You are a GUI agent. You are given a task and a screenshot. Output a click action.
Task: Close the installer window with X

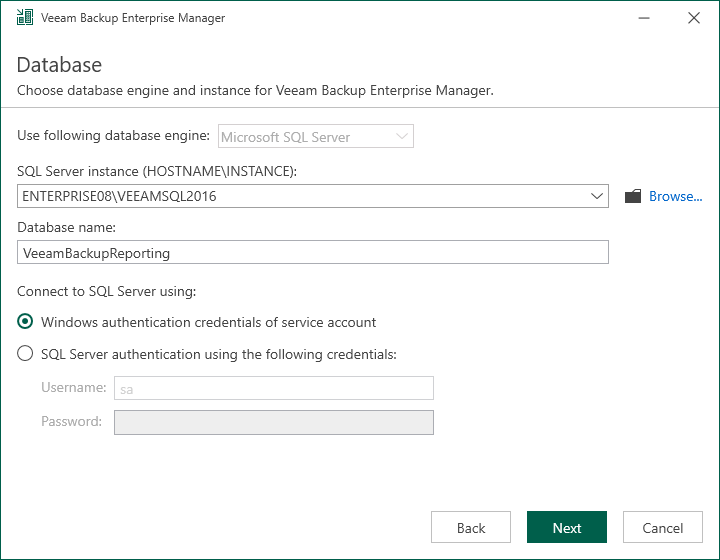click(693, 18)
